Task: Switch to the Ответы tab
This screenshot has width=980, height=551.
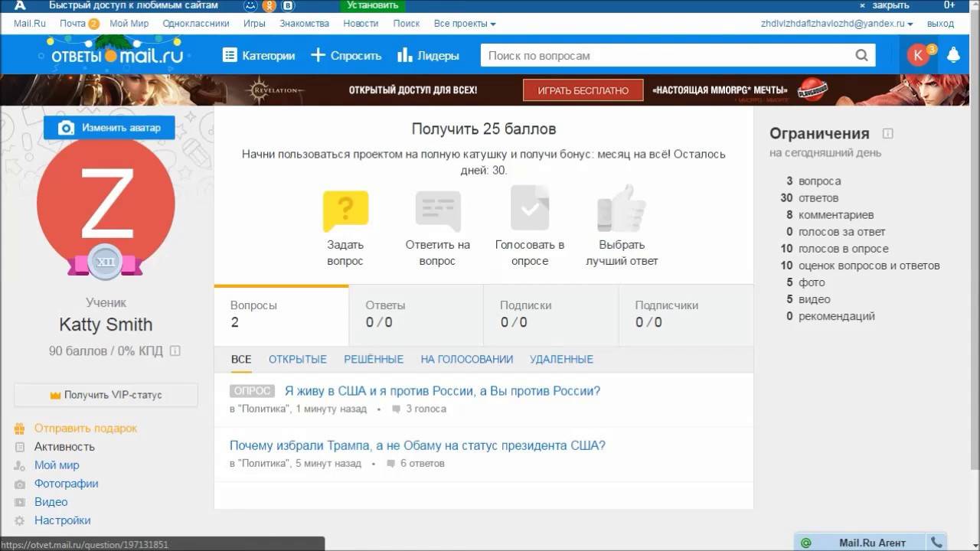Action: coord(416,315)
